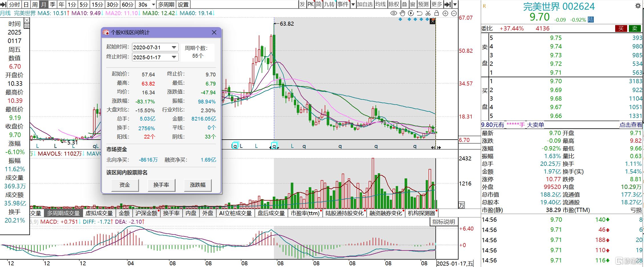Click the jump-to-end arrow in top toolbar
The image size is (644, 267).
click(448, 4)
